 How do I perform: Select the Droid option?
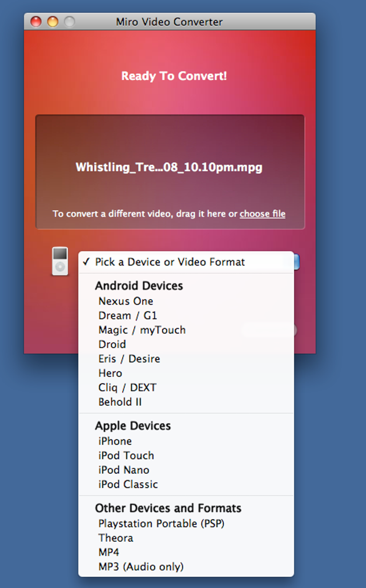(x=186, y=344)
